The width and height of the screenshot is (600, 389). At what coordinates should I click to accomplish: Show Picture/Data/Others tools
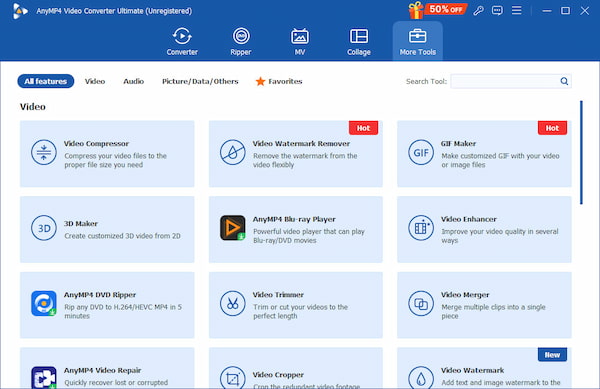(x=200, y=81)
